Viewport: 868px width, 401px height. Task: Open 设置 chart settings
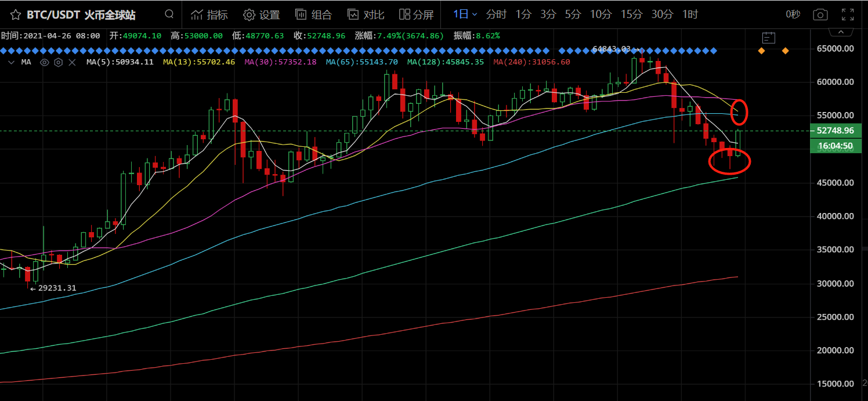point(262,15)
